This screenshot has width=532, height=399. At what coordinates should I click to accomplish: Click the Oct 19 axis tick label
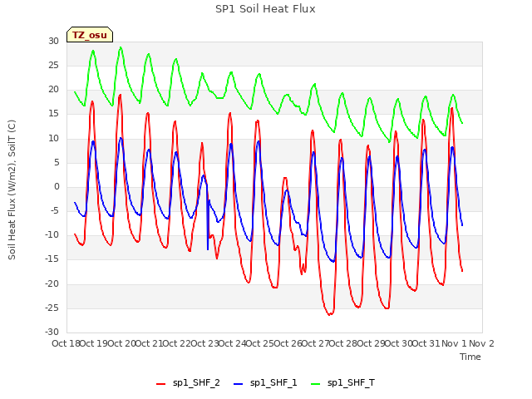(94, 343)
